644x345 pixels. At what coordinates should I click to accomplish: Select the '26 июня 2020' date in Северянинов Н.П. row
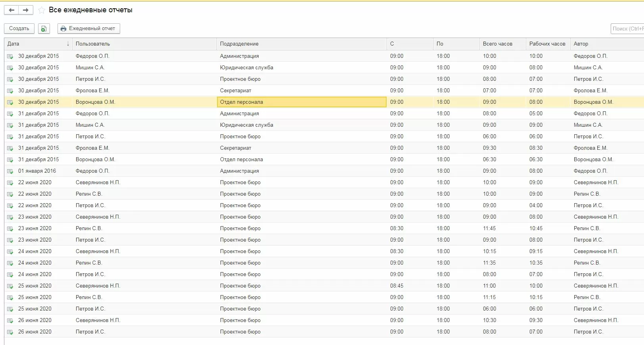pyautogui.click(x=35, y=320)
